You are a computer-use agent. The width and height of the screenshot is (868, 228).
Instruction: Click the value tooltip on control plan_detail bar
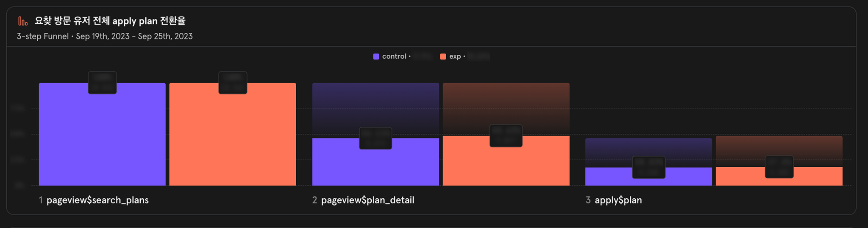(376, 138)
